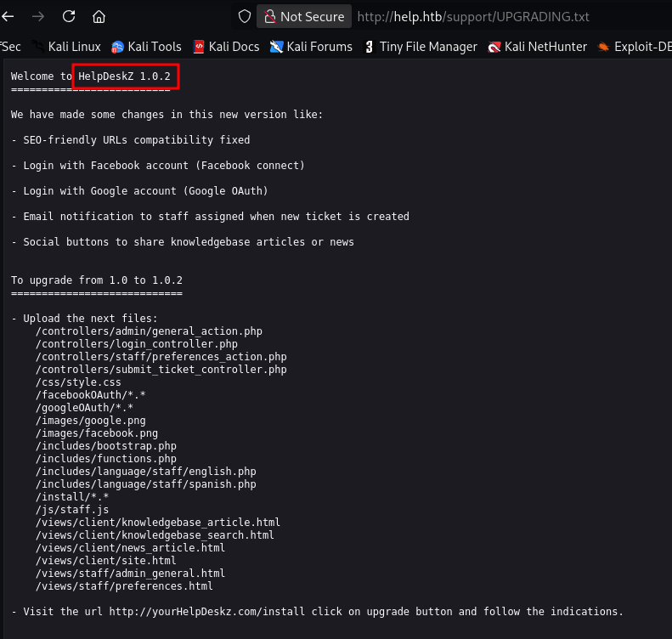672x639 pixels.
Task: Click '/install/*.*' path
Action: pyautogui.click(x=72, y=497)
